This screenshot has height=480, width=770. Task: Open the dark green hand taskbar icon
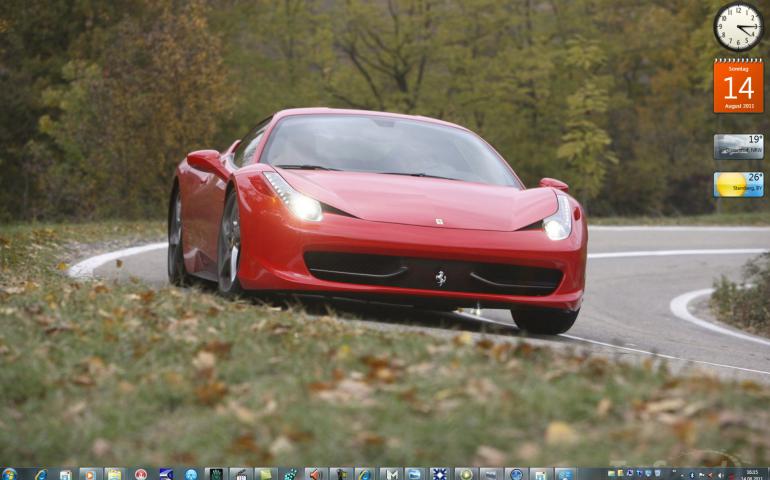click(x=216, y=475)
